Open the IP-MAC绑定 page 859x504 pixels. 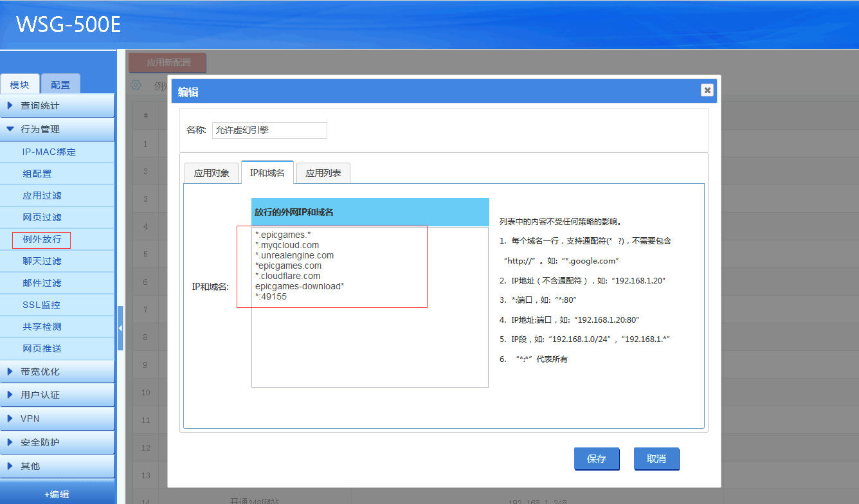[x=49, y=152]
